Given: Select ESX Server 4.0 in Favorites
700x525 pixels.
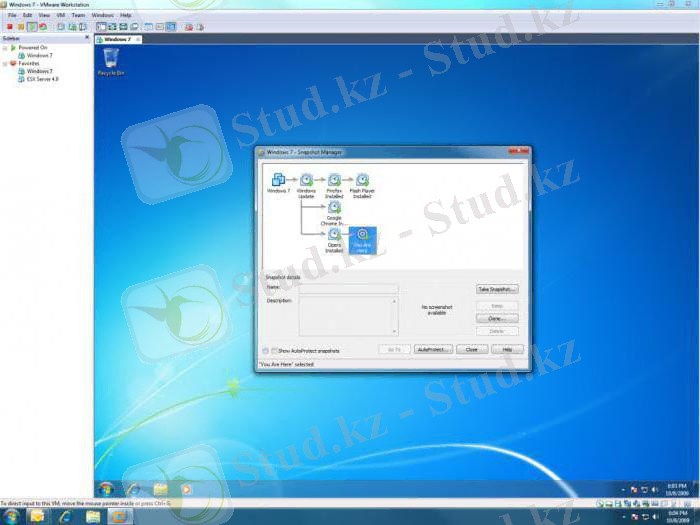Looking at the screenshot, I should [42, 78].
